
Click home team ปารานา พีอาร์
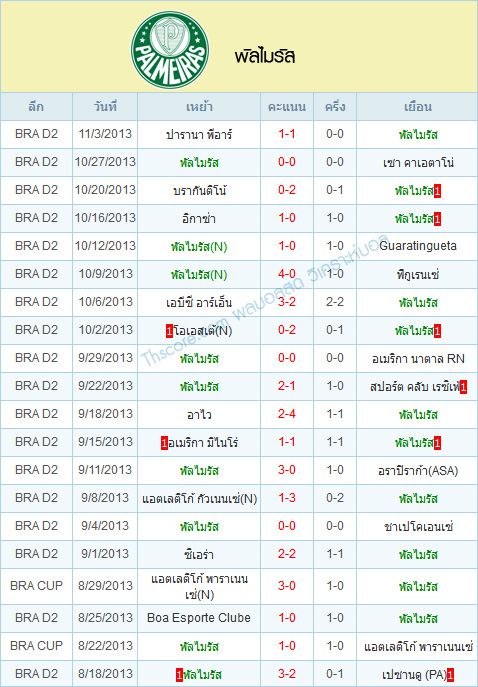[199, 135]
